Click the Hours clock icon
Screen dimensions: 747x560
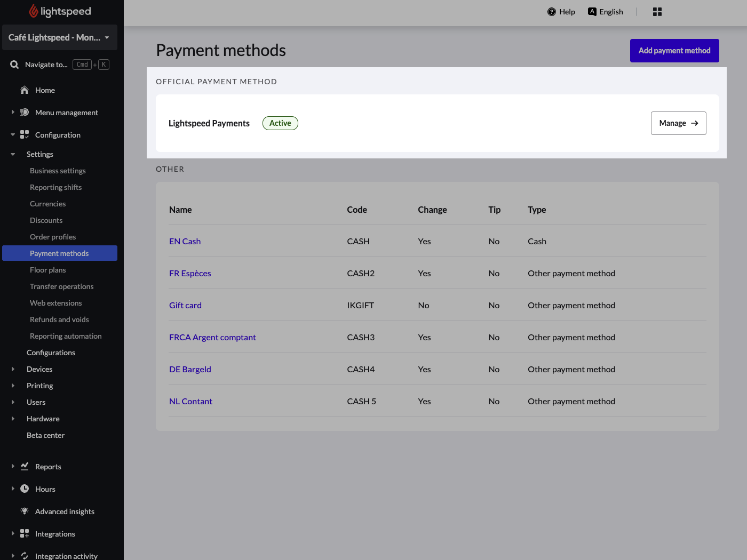click(x=25, y=489)
